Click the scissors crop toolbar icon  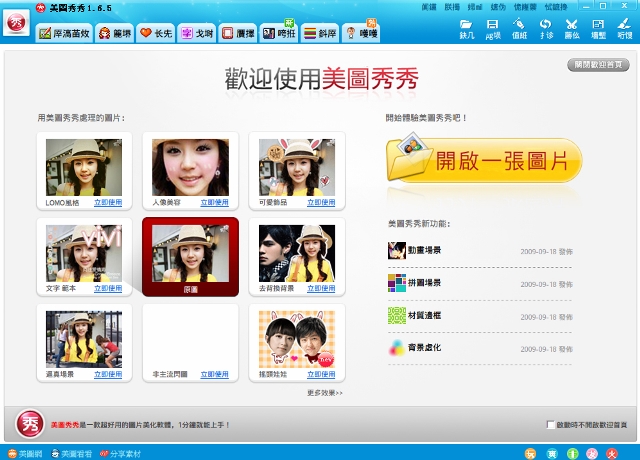point(572,29)
